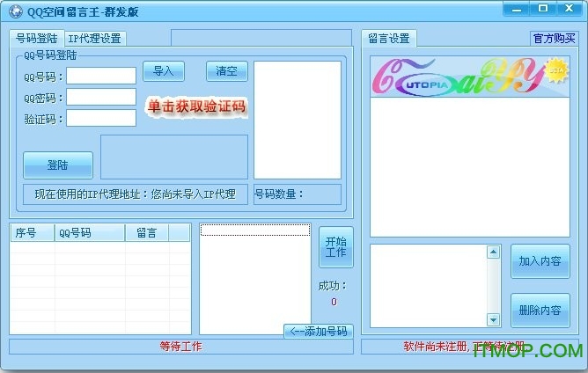Click the 登陆 button
Image resolution: width=588 pixels, height=373 pixels.
(58, 165)
